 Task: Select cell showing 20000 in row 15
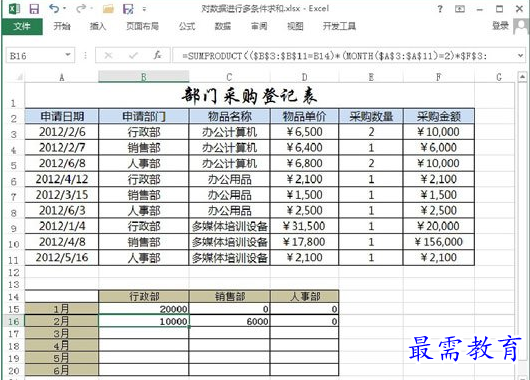click(x=144, y=309)
